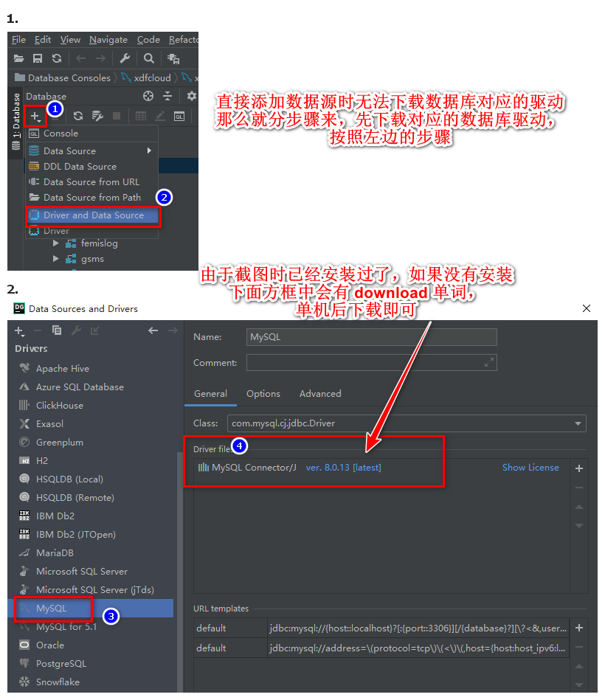Click the Comment input field
Viewport: 605px width, 700px height.
pos(371,363)
